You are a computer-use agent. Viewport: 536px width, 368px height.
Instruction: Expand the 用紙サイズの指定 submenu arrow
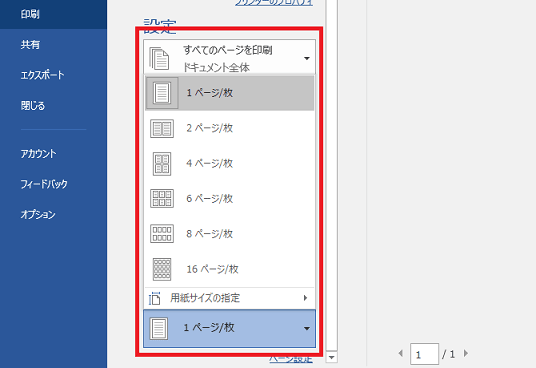305,298
